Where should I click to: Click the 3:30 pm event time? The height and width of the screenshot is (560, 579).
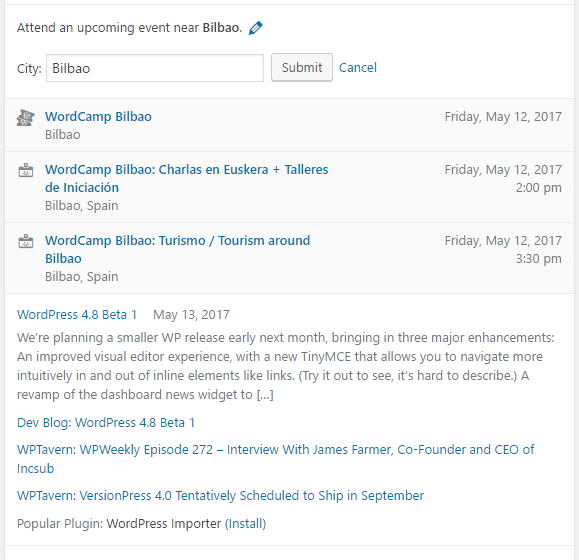pos(538,258)
